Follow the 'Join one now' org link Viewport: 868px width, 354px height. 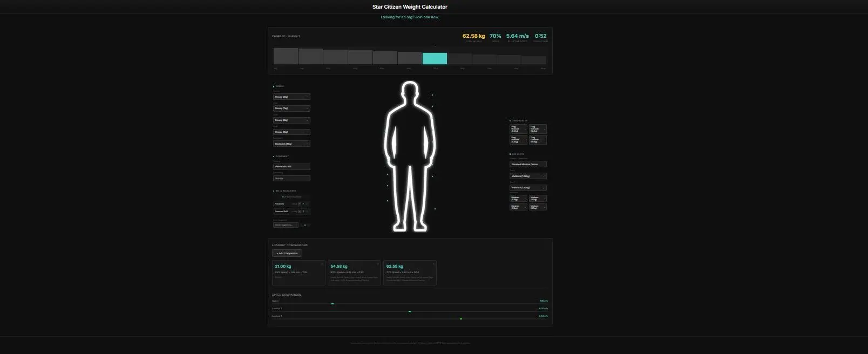[427, 17]
